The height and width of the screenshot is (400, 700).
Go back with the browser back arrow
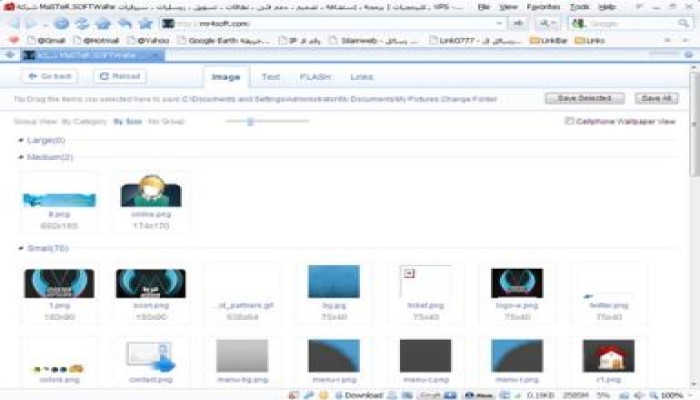click(x=14, y=24)
